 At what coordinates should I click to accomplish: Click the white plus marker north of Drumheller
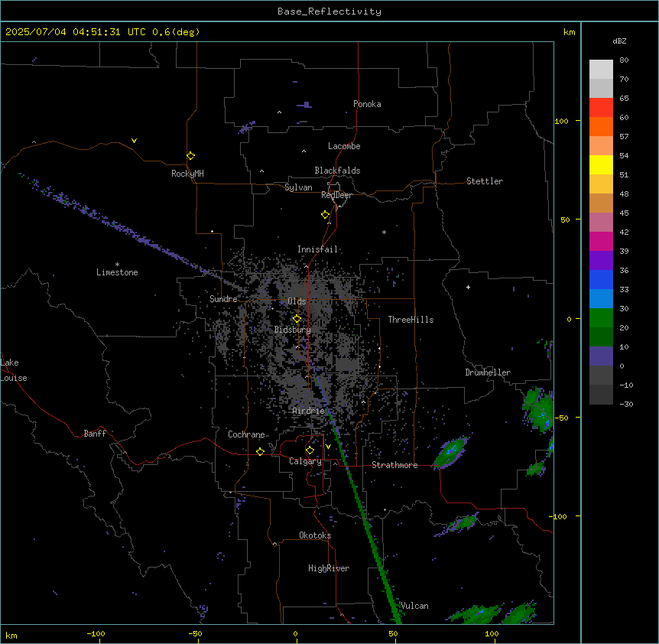click(x=468, y=287)
